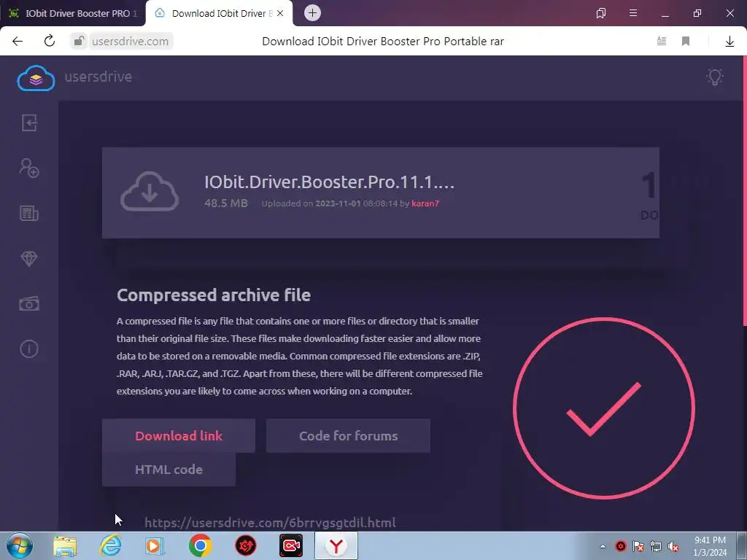
Task: Select the HTML code tab
Action: [169, 470]
